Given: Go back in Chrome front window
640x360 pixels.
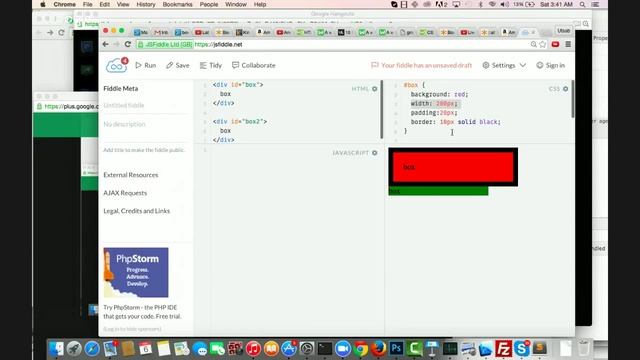Looking at the screenshot, I should click(106, 44).
